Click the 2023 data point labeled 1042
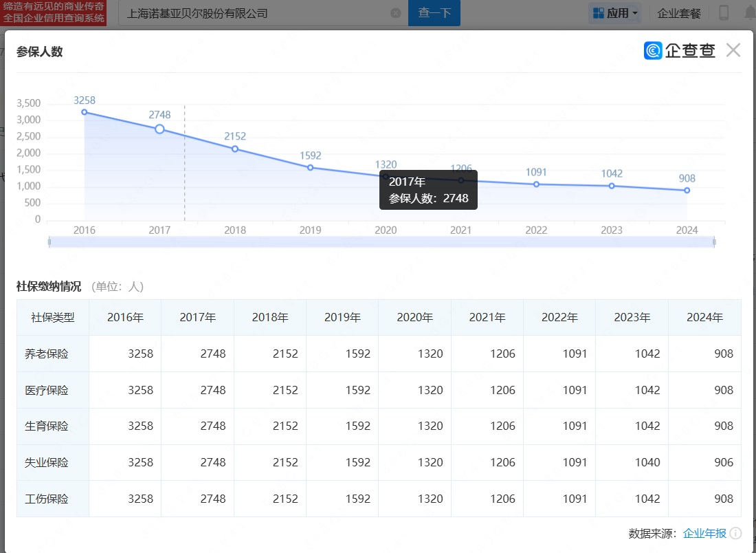 click(612, 186)
